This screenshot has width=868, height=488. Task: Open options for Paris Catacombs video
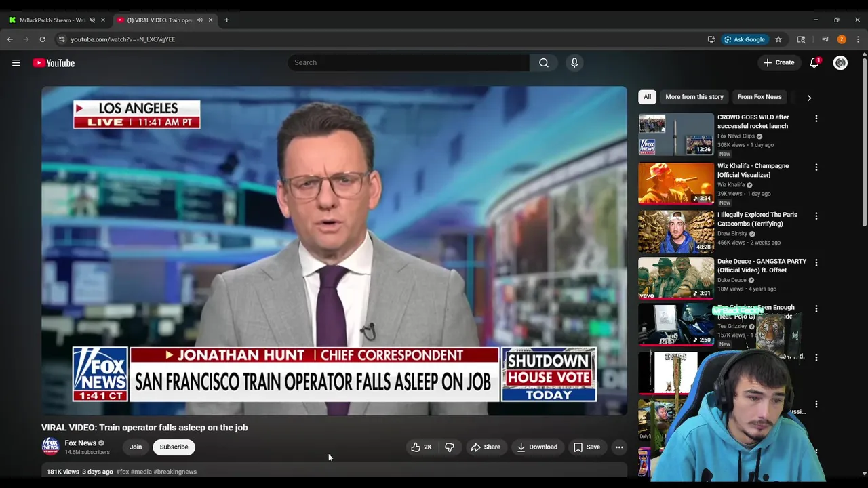point(816,216)
